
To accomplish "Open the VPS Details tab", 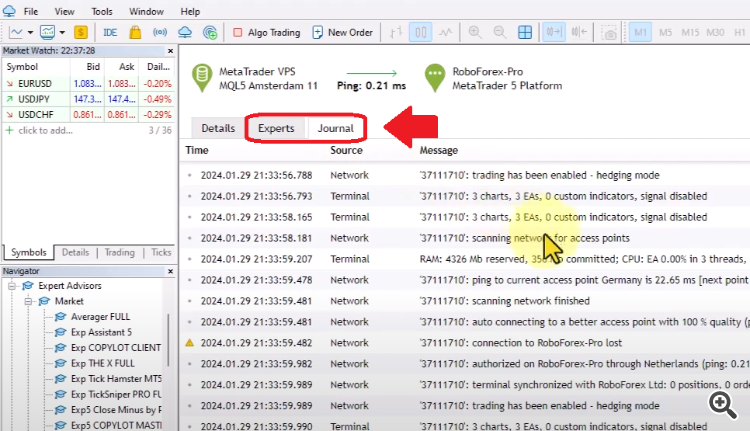I will pos(218,128).
